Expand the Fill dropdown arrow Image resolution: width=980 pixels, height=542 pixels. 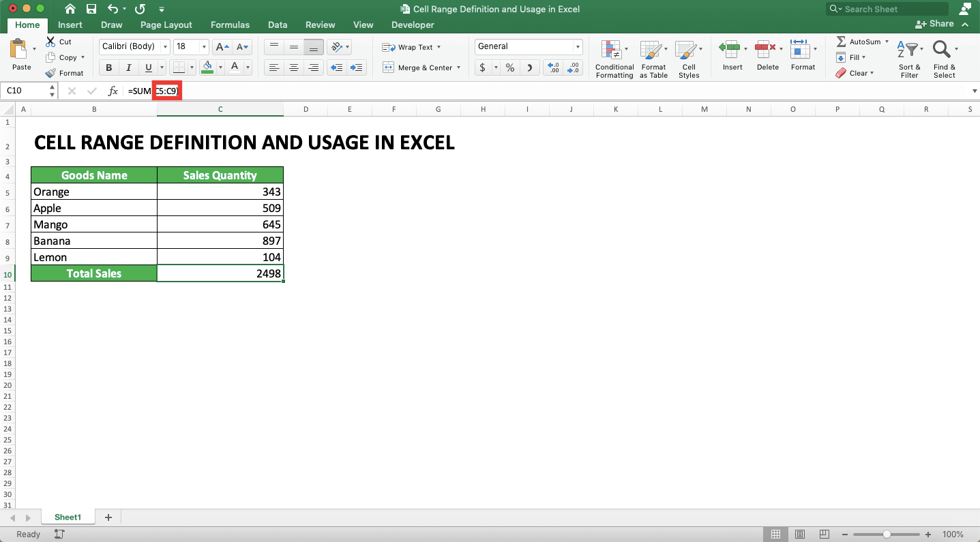click(863, 57)
